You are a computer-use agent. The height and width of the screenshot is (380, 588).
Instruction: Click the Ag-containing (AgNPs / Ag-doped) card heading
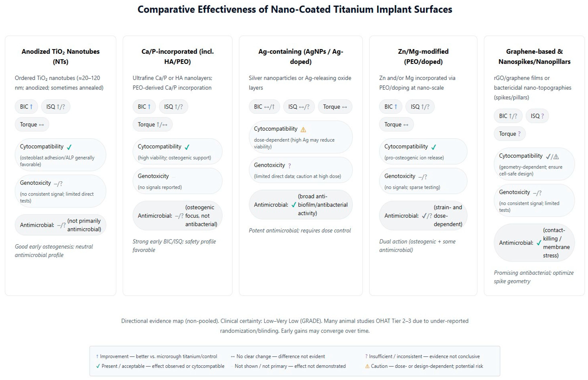(x=300, y=56)
